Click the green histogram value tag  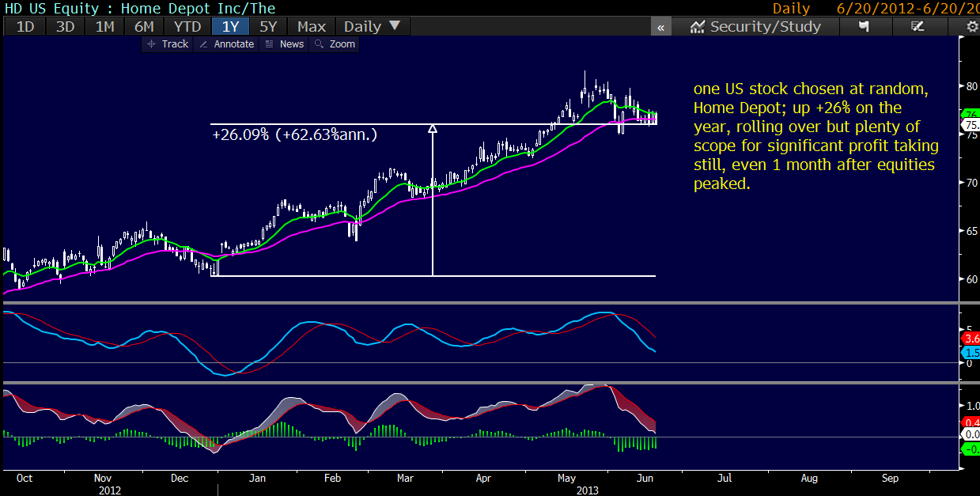tap(971, 449)
